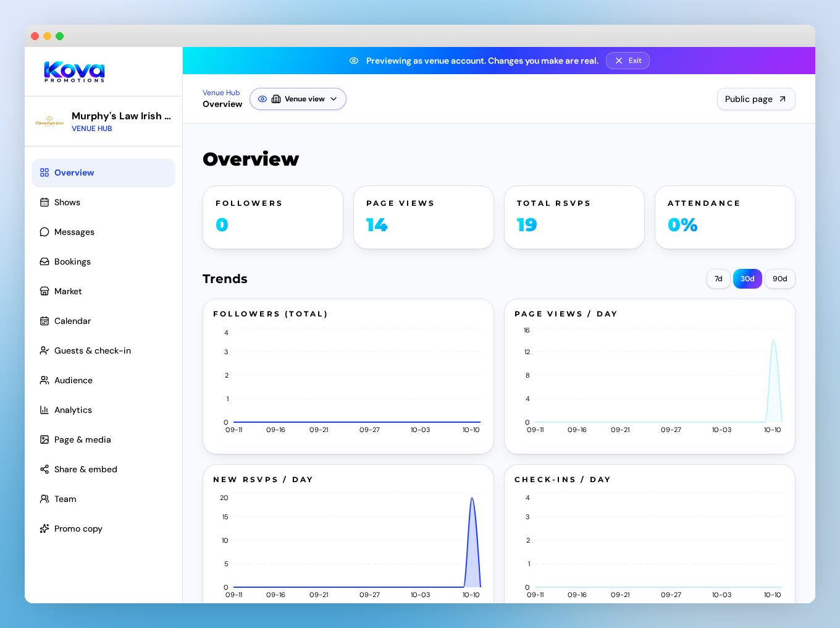Viewport: 840px width, 628px height.
Task: Click the Shows calendar icon
Action: click(x=44, y=202)
